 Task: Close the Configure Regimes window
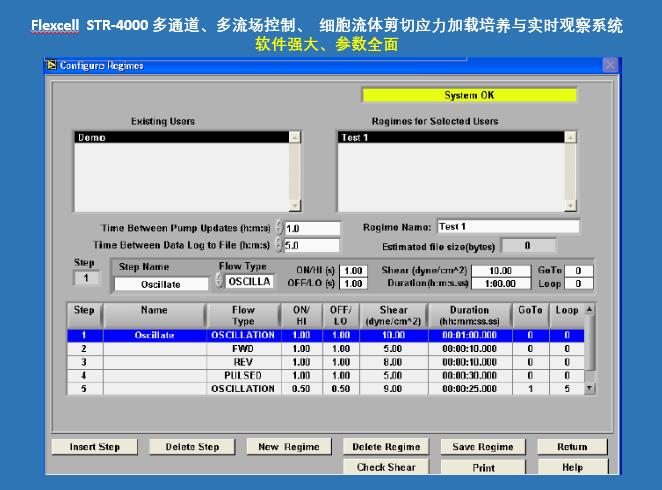click(609, 65)
